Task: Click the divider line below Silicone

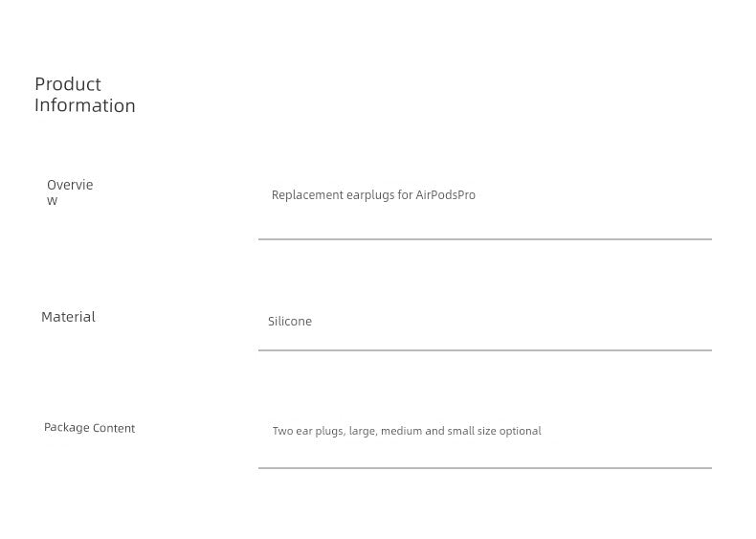Action: coord(484,350)
